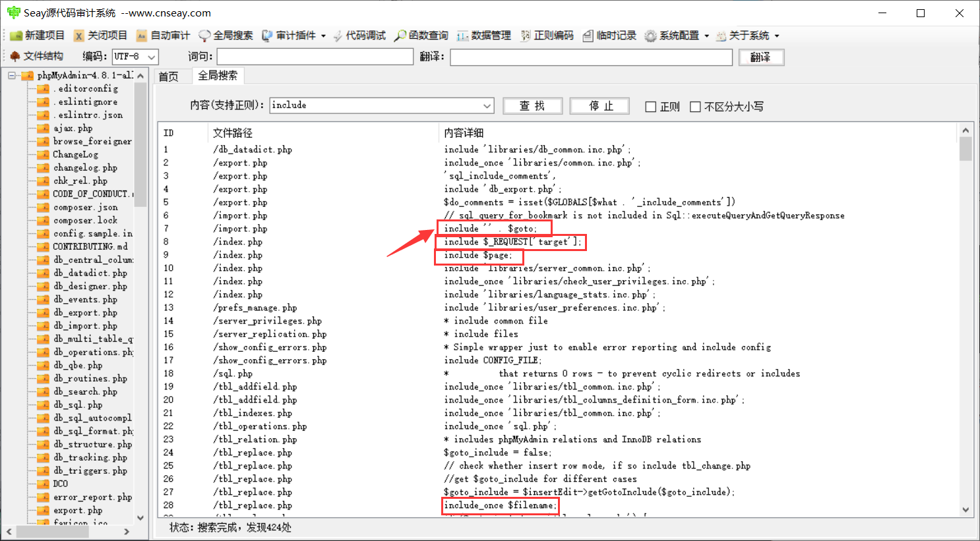Open 全局搜索 toolbar item
Viewport: 980px width, 541px height.
click(226, 36)
